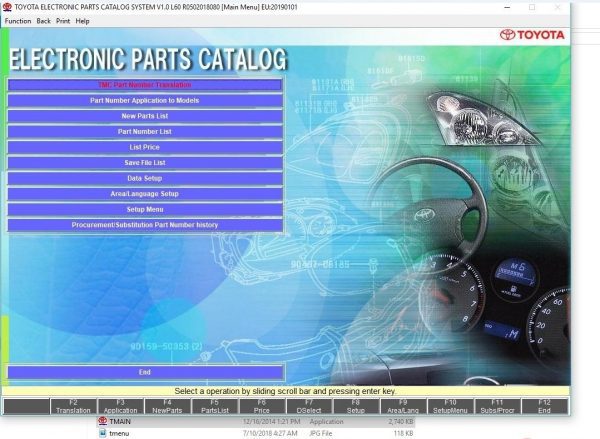Viewport: 600px width, 439px height.
Task: Select the TMAIN application file icon
Action: coord(103,421)
